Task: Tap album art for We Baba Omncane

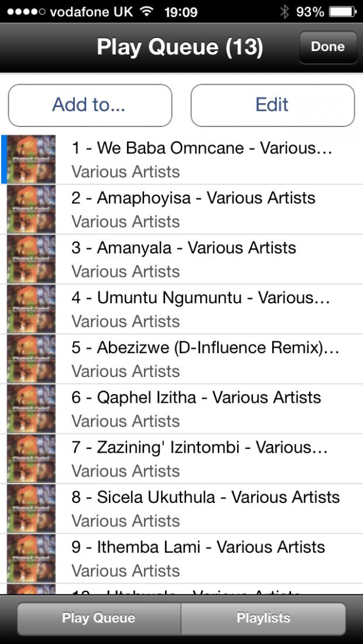Action: (x=31, y=159)
